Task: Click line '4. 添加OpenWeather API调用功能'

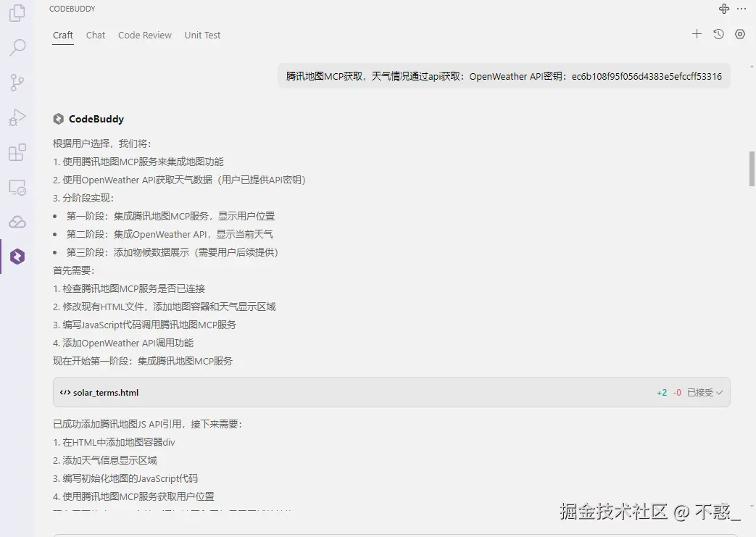Action: [123, 343]
